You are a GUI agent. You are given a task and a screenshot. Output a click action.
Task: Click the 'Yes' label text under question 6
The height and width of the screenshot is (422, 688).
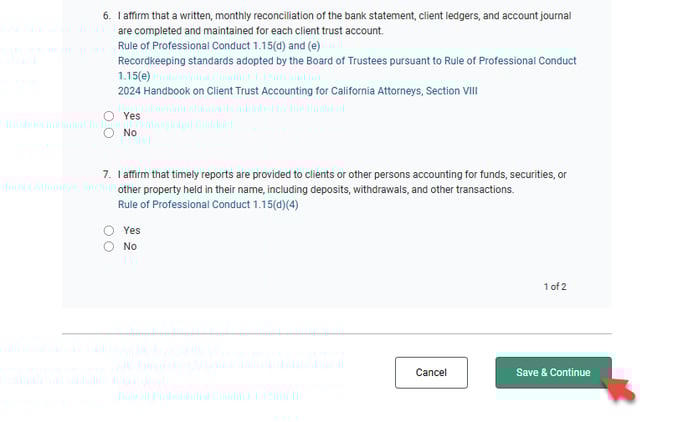tap(132, 116)
